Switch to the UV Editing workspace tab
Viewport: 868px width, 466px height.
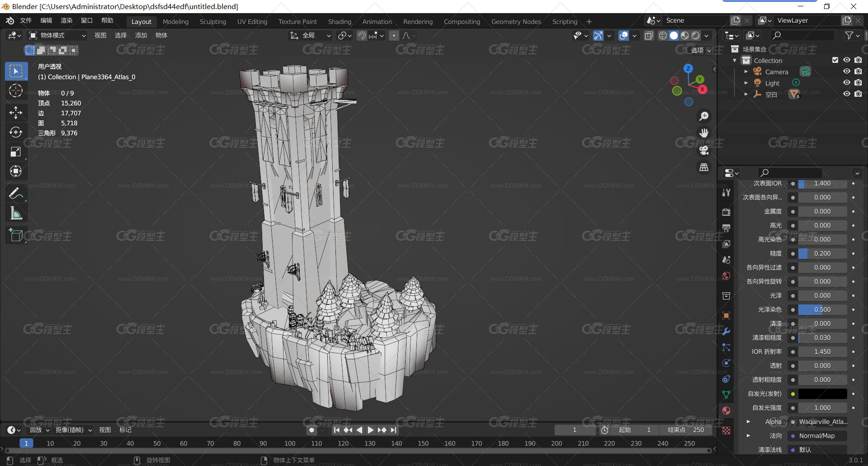(x=252, y=22)
